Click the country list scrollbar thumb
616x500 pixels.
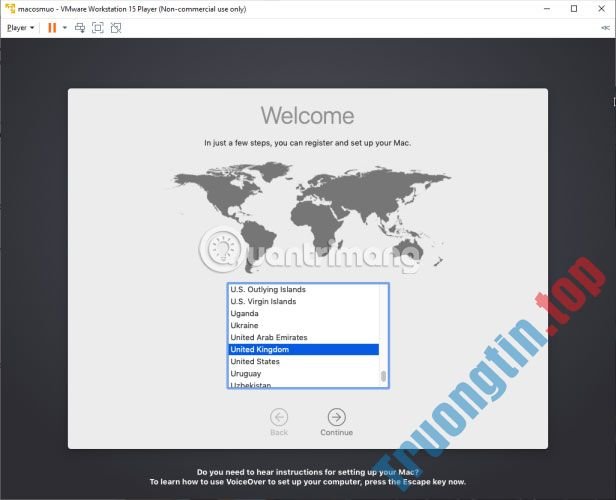383,376
